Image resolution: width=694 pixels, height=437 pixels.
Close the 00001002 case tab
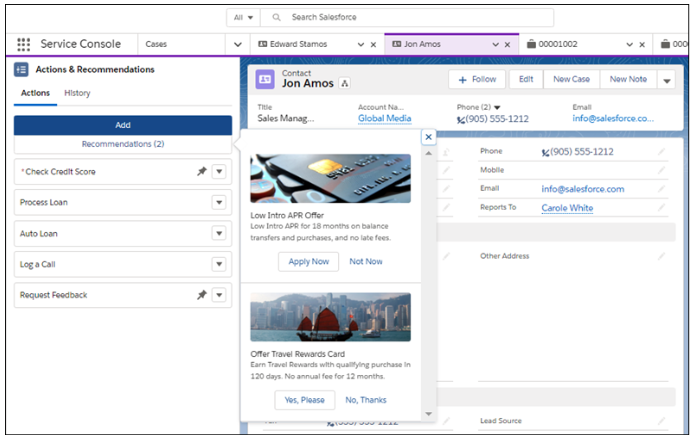coord(642,44)
